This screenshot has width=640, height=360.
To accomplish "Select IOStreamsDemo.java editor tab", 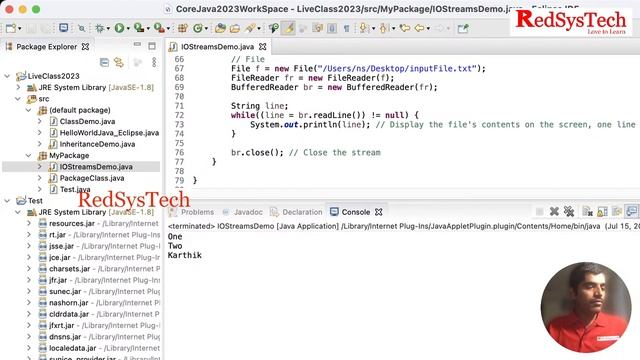I will pos(217,47).
